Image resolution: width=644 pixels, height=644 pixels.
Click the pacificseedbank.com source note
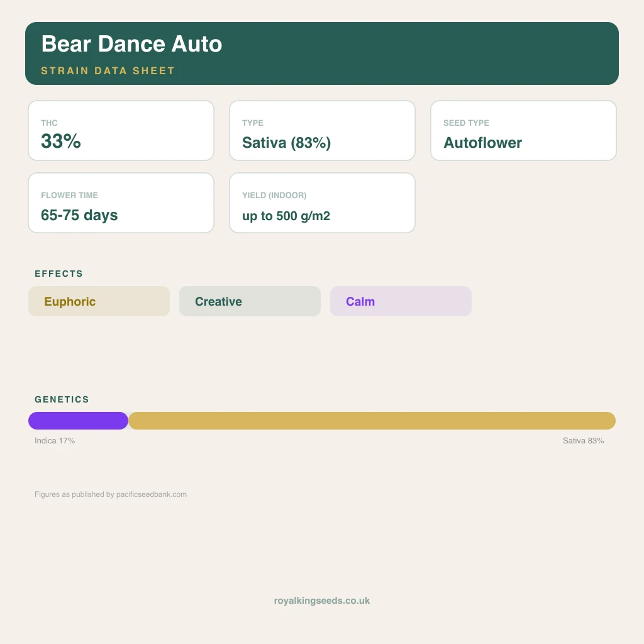click(x=111, y=494)
